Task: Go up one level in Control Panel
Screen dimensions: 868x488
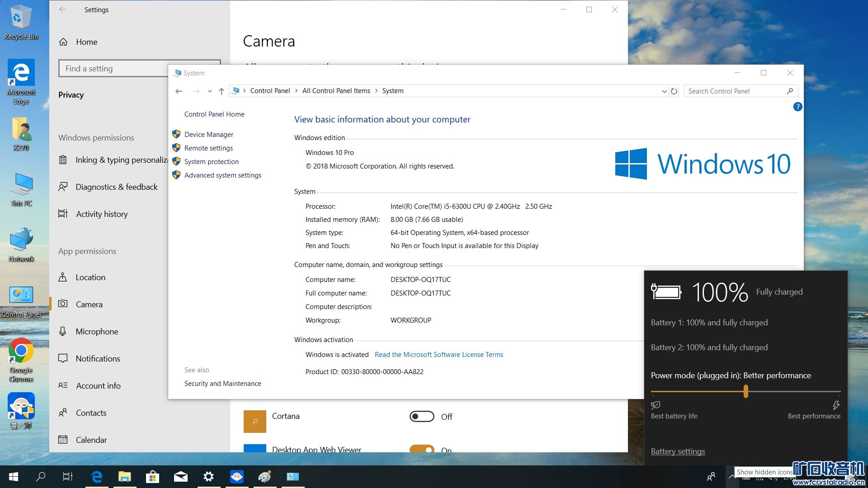Action: 222,91
